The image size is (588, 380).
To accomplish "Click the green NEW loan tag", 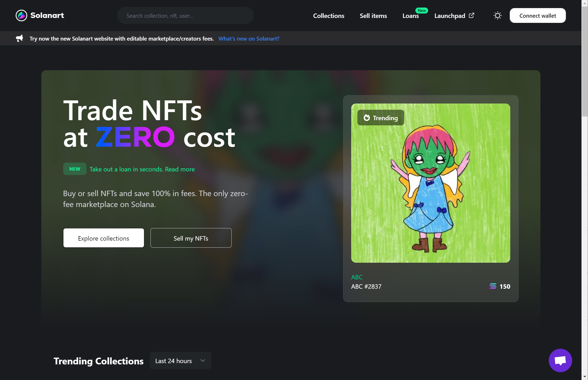I will tap(75, 169).
